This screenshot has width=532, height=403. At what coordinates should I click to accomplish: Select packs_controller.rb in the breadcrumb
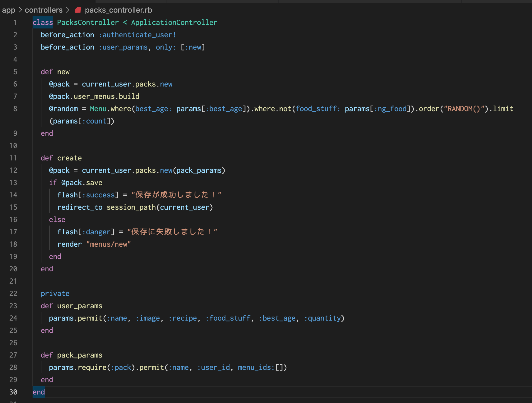[x=119, y=10]
